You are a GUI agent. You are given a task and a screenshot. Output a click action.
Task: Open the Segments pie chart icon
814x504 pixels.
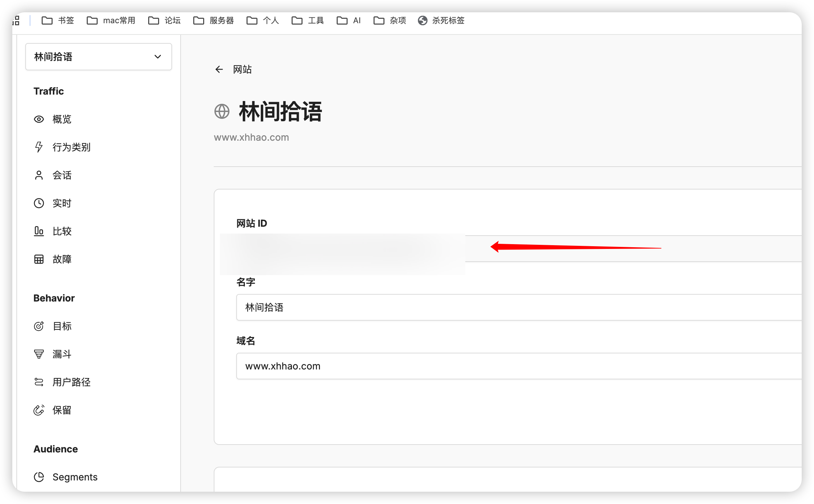[39, 477]
